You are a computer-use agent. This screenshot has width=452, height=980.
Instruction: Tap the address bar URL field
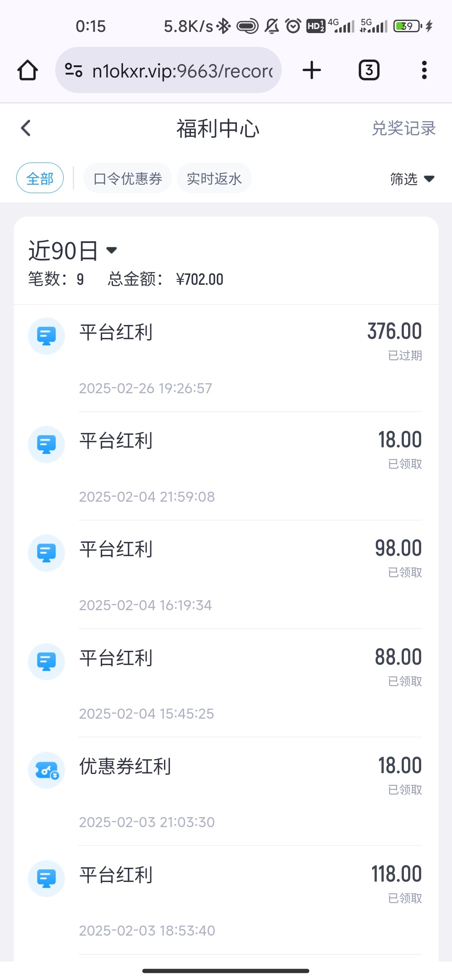[x=182, y=71]
